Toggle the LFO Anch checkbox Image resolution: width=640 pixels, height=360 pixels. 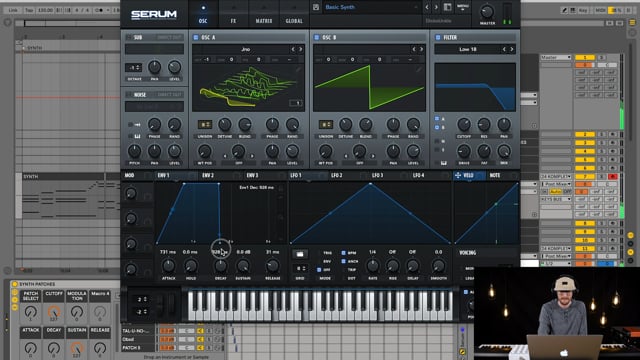343,261
